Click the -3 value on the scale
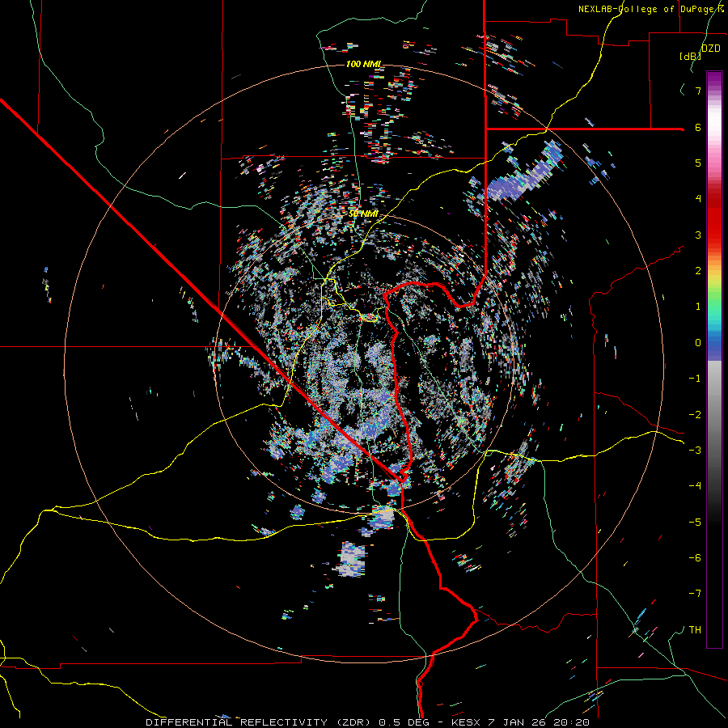Viewport: 728px width, 728px height. (x=695, y=451)
